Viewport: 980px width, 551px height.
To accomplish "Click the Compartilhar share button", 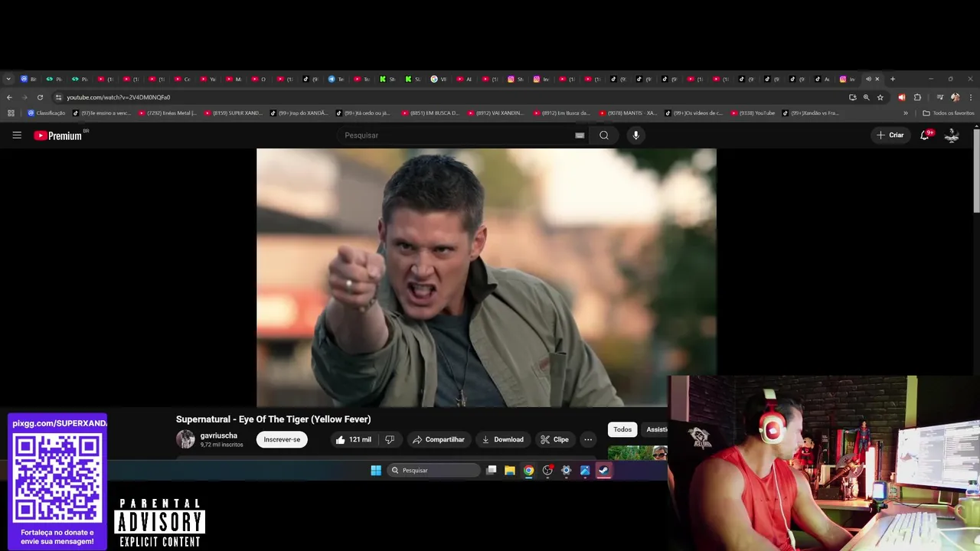I will (438, 439).
